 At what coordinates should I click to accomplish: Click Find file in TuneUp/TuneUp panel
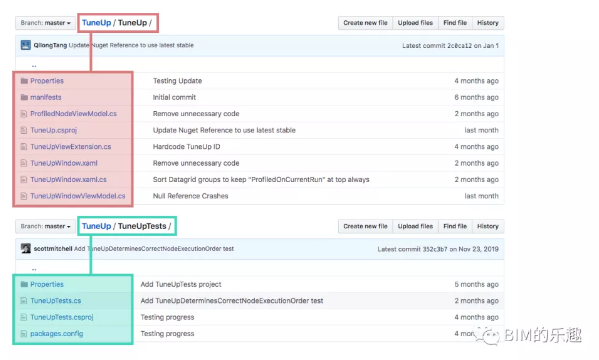[455, 23]
